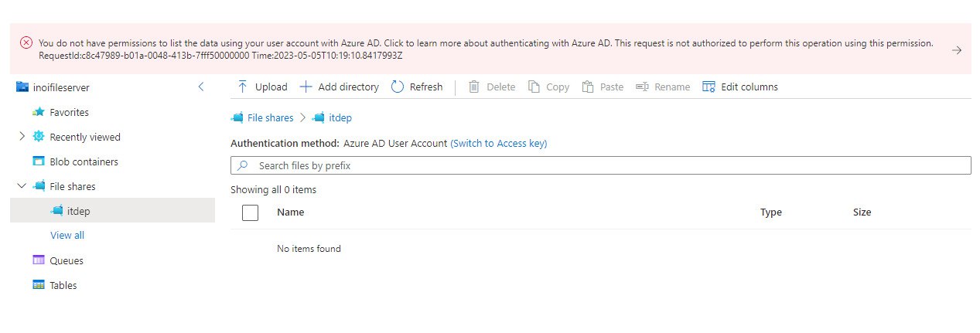980x333 pixels.
Task: Click the Copy icon in toolbar
Action: click(x=534, y=87)
